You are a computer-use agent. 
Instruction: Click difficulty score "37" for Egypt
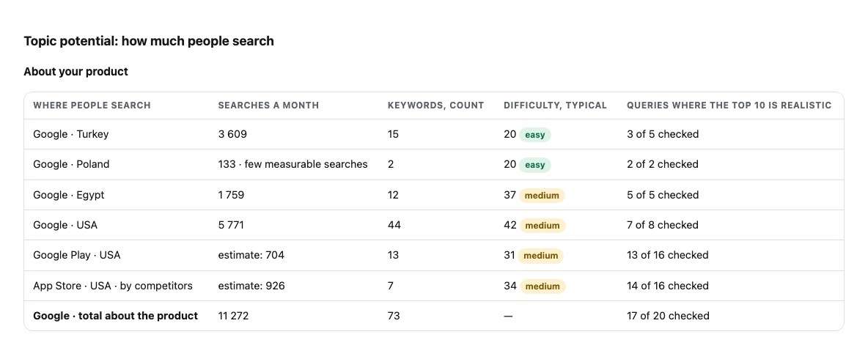[510, 195]
